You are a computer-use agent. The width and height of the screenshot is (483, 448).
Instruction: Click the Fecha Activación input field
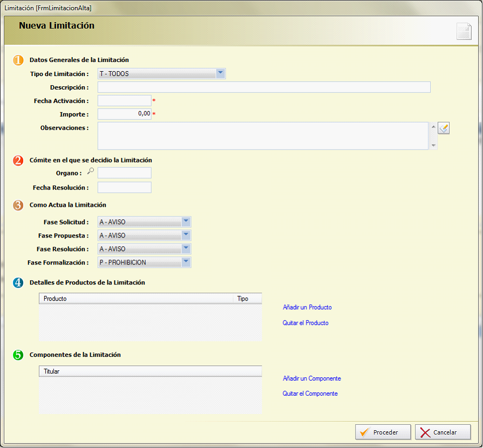124,101
